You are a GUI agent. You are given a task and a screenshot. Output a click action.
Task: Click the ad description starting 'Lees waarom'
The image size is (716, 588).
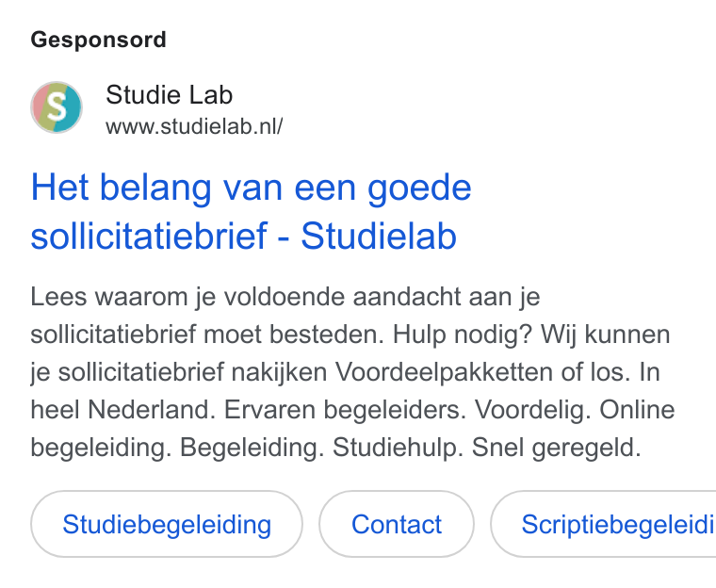(352, 372)
